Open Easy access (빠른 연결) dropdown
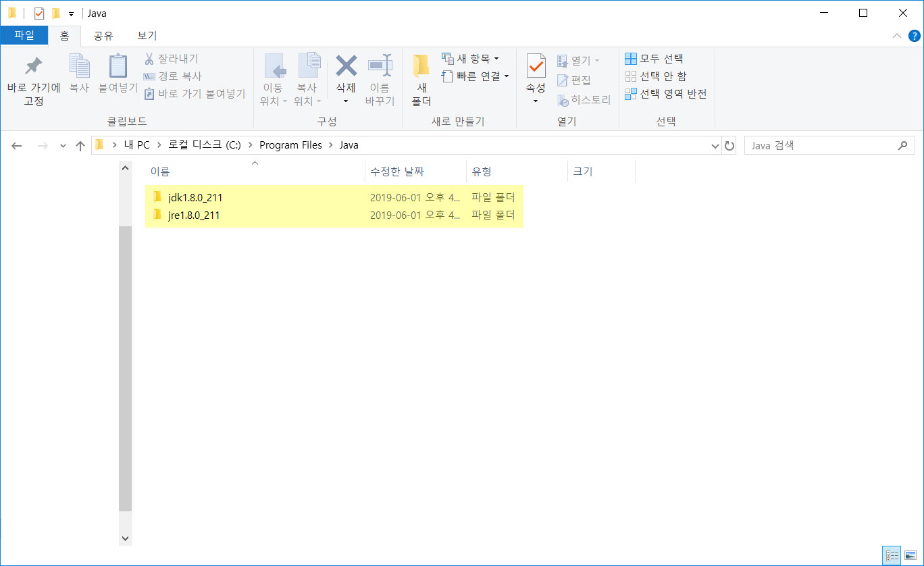Image resolution: width=924 pixels, height=566 pixels. click(475, 76)
